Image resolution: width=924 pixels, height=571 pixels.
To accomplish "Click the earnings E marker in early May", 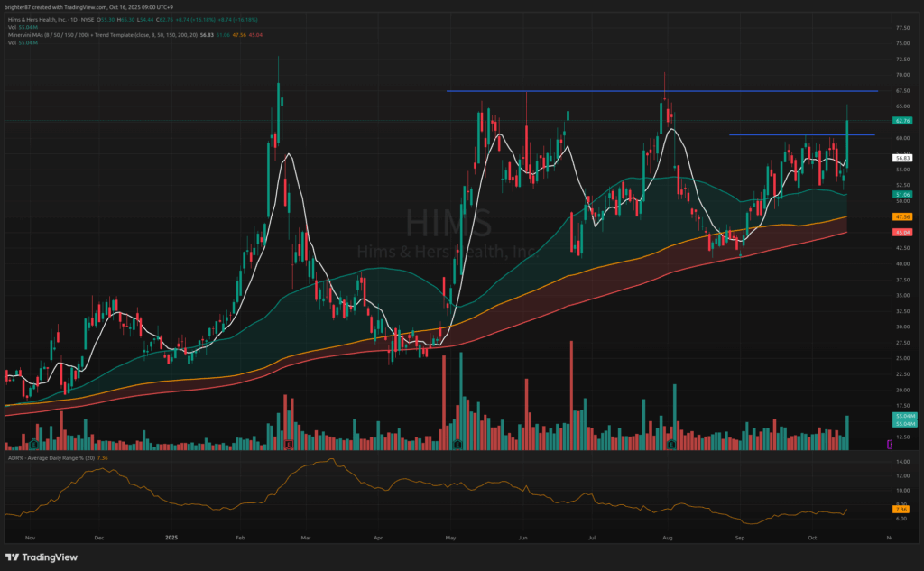I will (x=458, y=444).
